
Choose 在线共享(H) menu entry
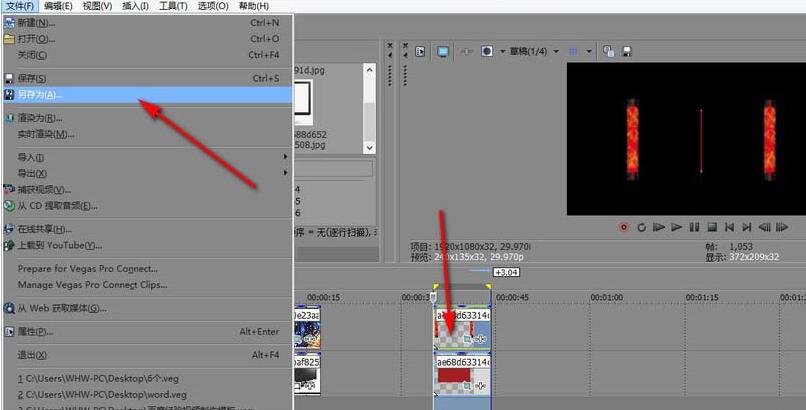pyautogui.click(x=148, y=229)
